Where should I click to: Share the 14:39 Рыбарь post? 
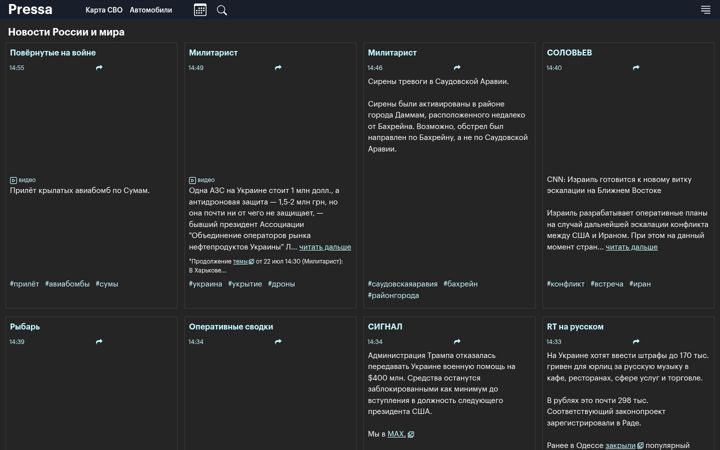point(99,342)
